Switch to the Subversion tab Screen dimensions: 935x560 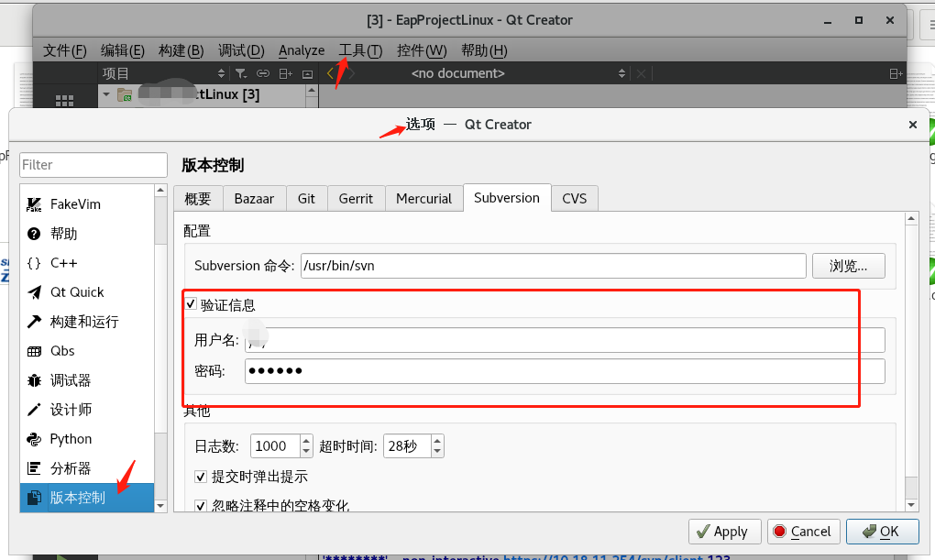tap(507, 197)
